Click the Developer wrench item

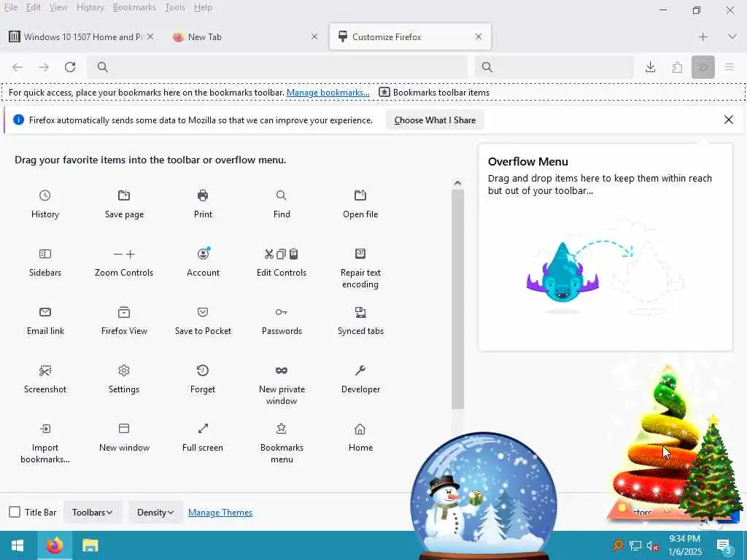point(360,379)
